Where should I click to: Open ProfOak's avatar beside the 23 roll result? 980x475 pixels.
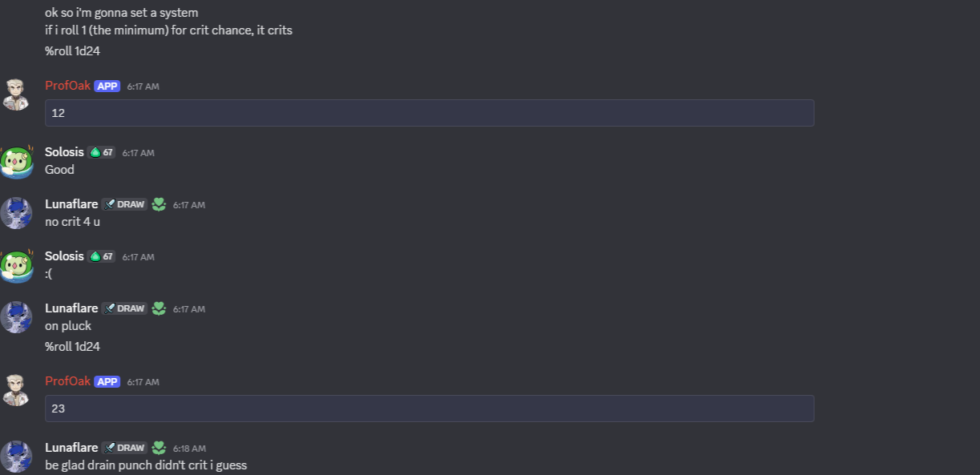pyautogui.click(x=16, y=390)
